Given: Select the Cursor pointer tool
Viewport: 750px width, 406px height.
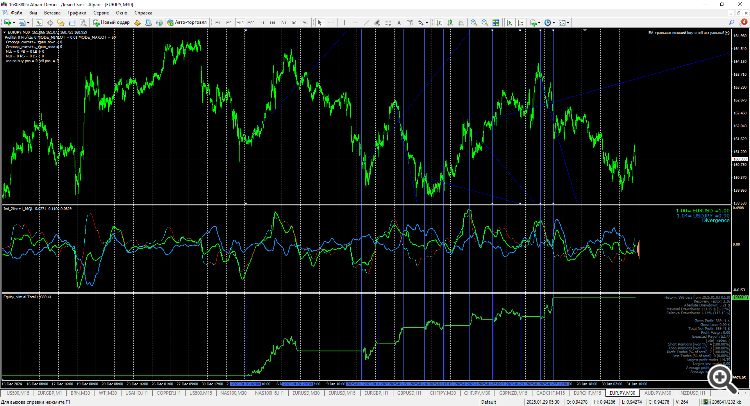Looking at the screenshot, I should (x=320, y=22).
